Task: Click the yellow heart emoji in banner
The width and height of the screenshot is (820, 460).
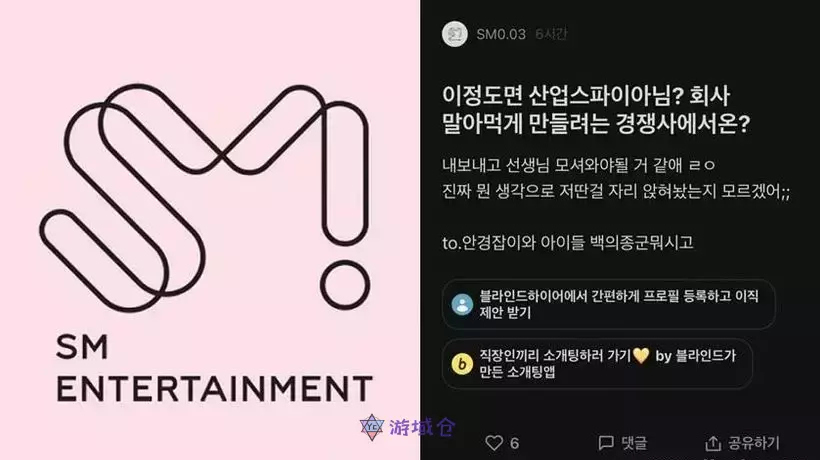Action: [x=641, y=355]
